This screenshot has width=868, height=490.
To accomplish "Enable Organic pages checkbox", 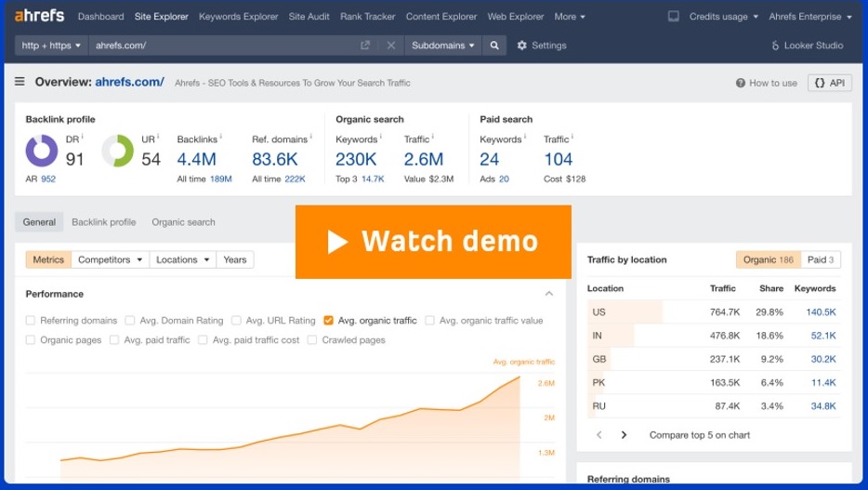I will pyautogui.click(x=31, y=340).
